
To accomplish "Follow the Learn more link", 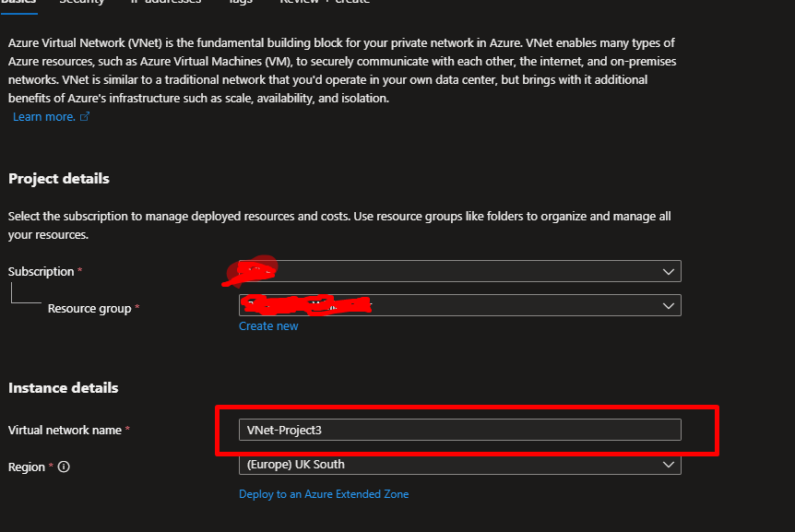I will [x=43, y=117].
